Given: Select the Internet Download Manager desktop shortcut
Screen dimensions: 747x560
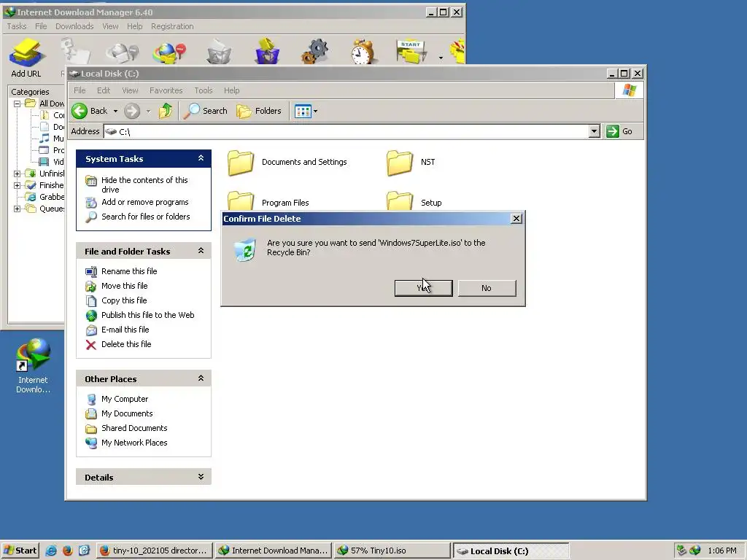Looking at the screenshot, I should point(33,366).
